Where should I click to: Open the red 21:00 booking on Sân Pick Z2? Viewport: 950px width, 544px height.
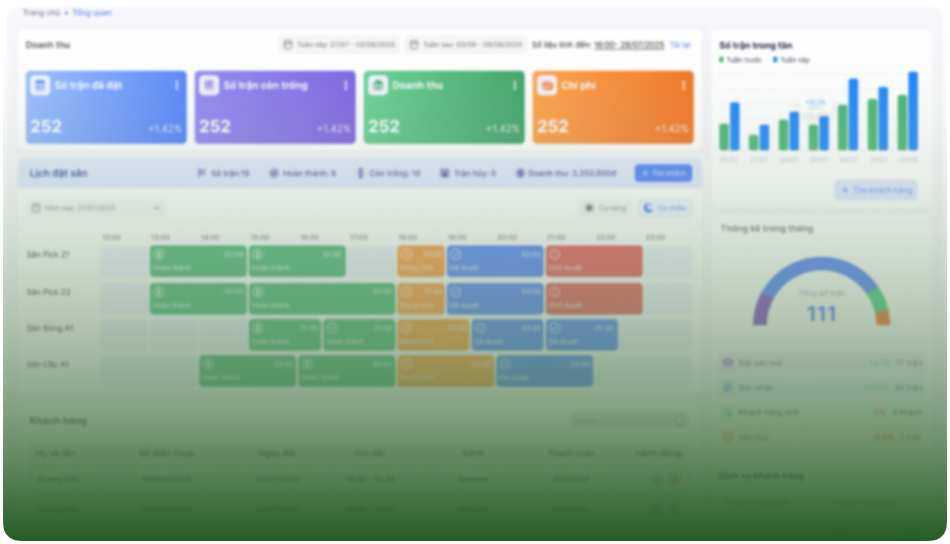(594, 299)
